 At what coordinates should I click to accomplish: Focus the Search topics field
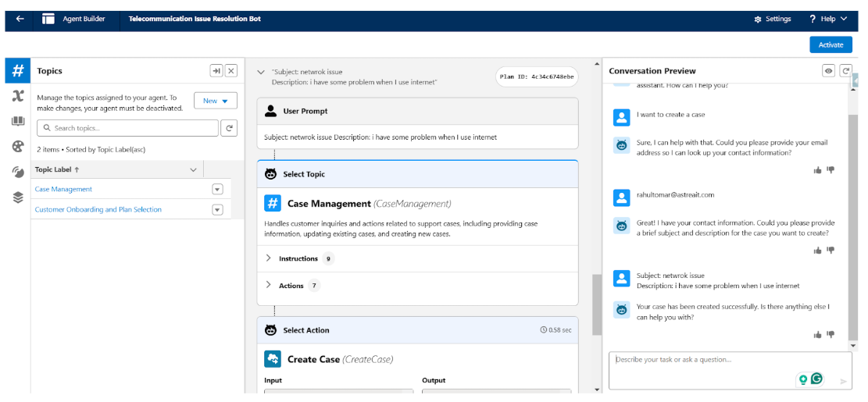pos(127,128)
